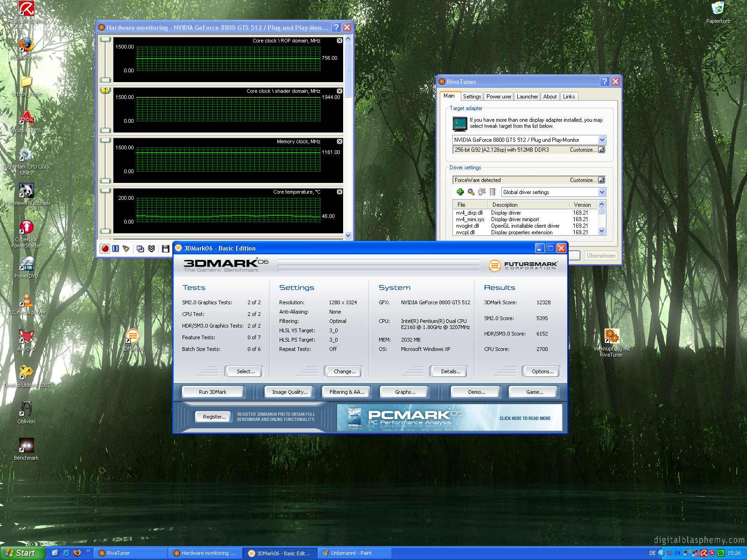The height and width of the screenshot is (560, 747).
Task: Click the top range slider handle of ROP domain graph
Action: (x=106, y=39)
